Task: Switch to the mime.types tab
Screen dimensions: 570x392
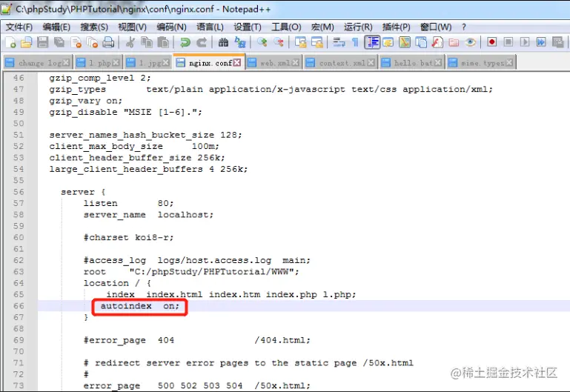Action: pyautogui.click(x=481, y=63)
